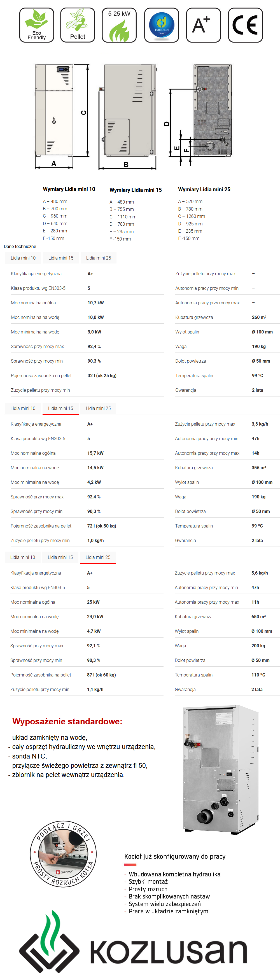Click the '650 m³' heating volume value
The height and width of the screenshot is (980, 280).
(258, 617)
